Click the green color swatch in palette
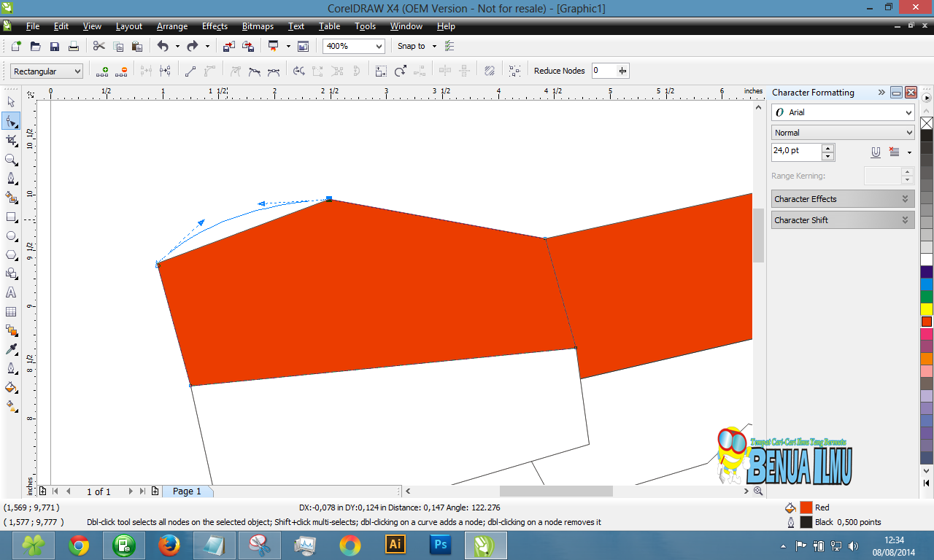This screenshot has height=560, width=934. (927, 296)
